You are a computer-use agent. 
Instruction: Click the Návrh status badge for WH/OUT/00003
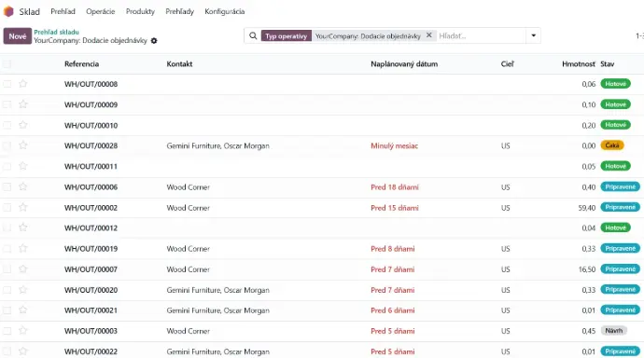[613, 331]
